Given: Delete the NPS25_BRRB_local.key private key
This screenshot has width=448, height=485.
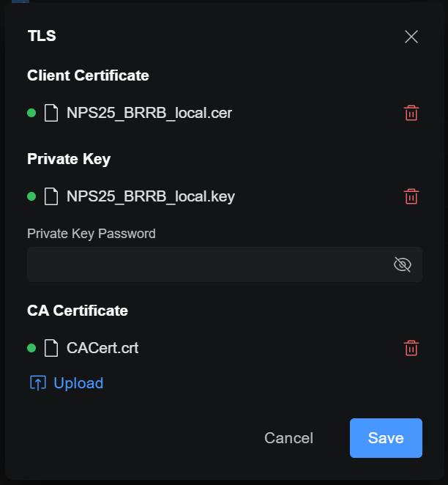Looking at the screenshot, I should (x=411, y=196).
